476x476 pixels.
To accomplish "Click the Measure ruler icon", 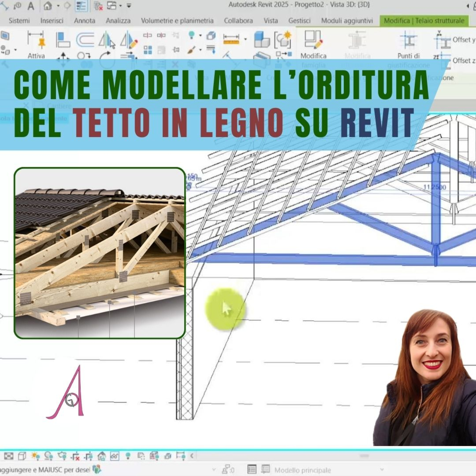I will (231, 39).
